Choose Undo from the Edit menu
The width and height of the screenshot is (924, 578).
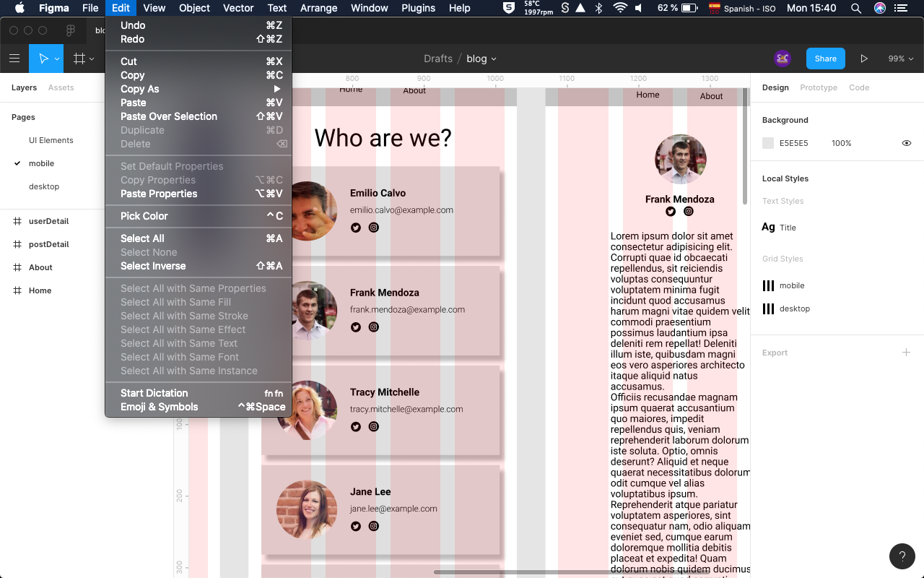(x=199, y=25)
